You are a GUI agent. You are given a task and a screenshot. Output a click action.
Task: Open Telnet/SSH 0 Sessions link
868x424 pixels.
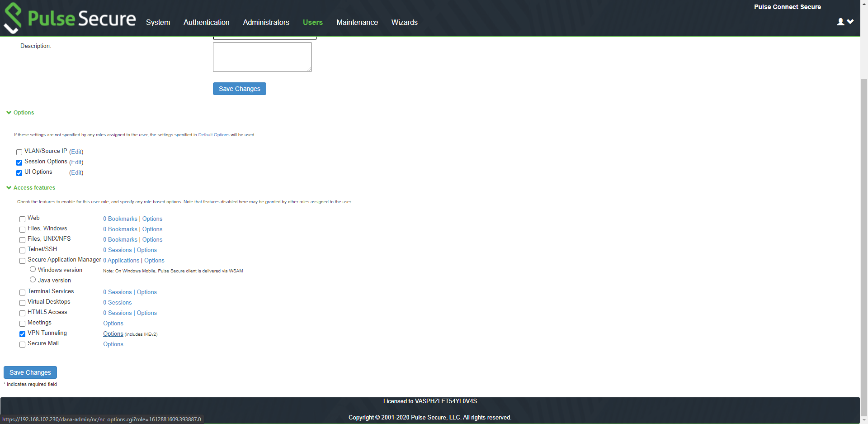click(x=118, y=250)
